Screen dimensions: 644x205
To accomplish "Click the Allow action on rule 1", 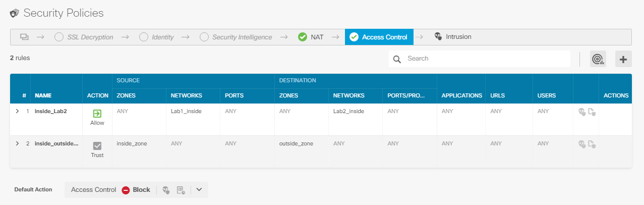I will 97,118.
